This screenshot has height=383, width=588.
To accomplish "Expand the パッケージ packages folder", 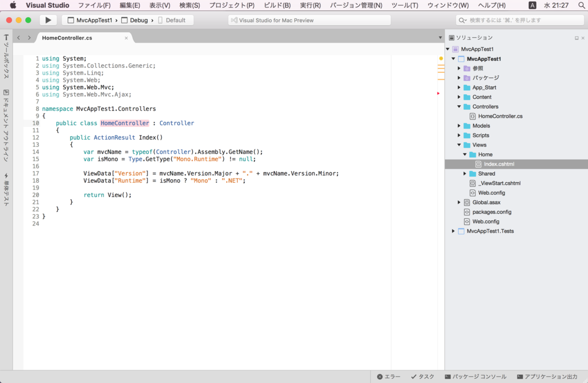I will [x=459, y=78].
